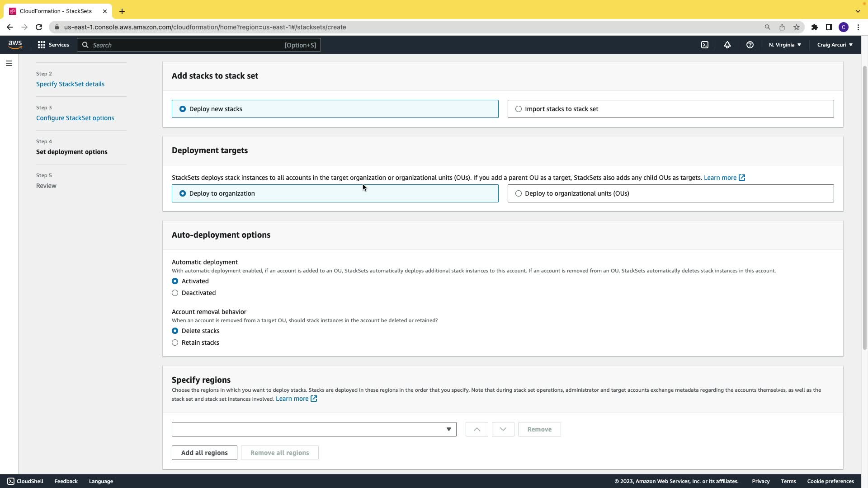This screenshot has width=868, height=488.
Task: Open the Services grid menu
Action: click(x=53, y=45)
